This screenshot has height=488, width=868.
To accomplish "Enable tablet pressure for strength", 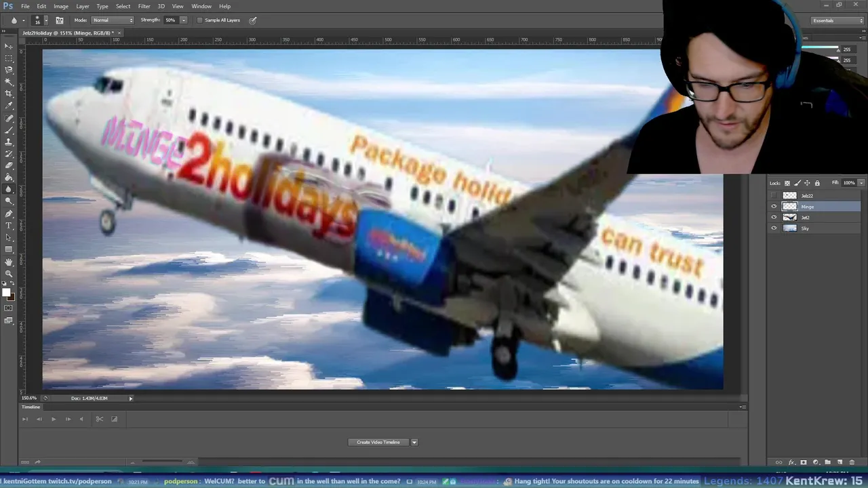I will point(252,20).
